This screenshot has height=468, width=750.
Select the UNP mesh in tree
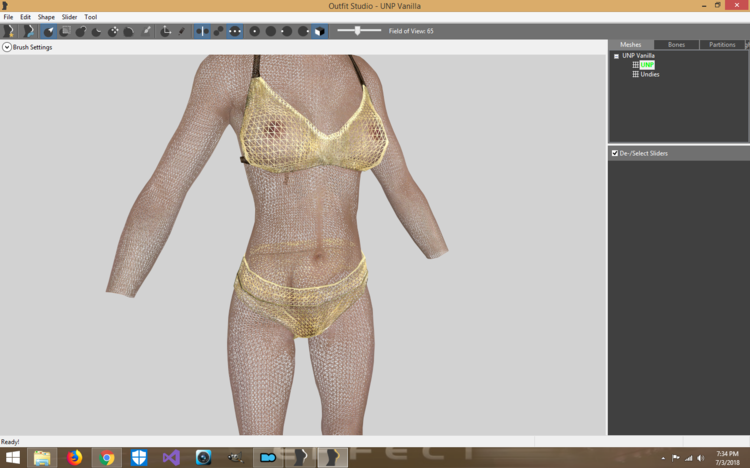pyautogui.click(x=647, y=65)
